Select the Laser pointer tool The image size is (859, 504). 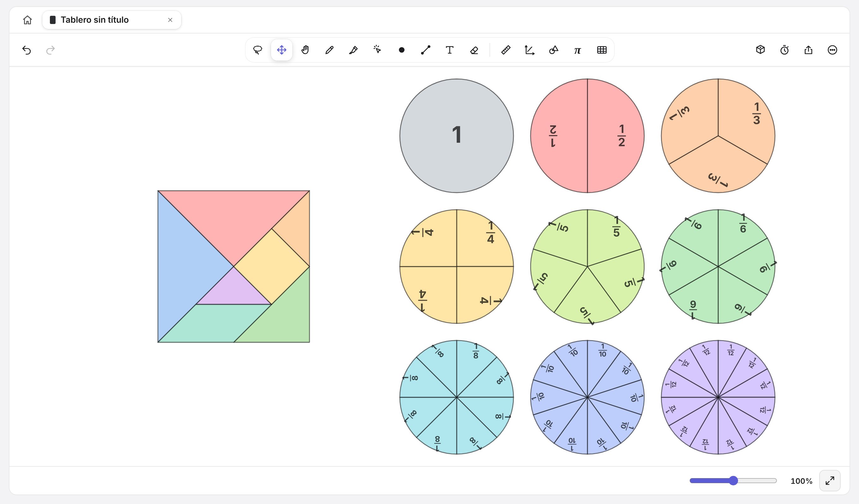pos(377,50)
